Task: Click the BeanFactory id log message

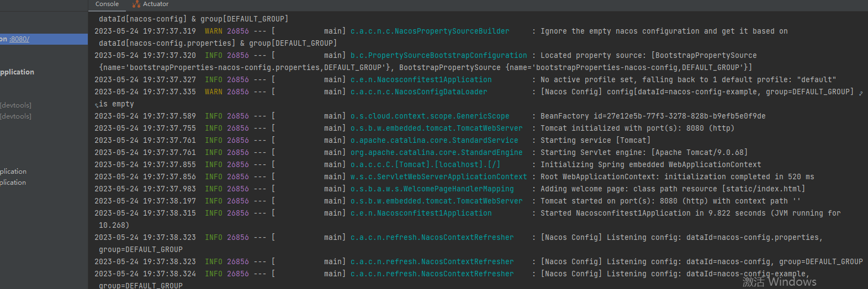Action: pos(653,116)
